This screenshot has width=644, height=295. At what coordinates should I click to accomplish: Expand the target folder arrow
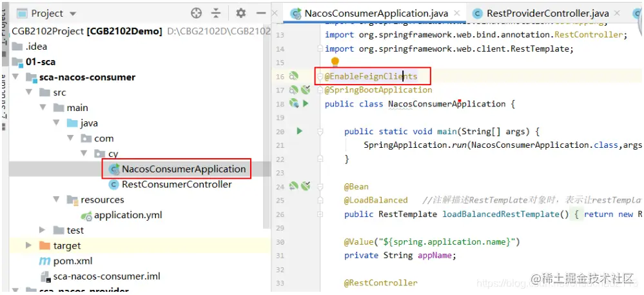(x=29, y=246)
